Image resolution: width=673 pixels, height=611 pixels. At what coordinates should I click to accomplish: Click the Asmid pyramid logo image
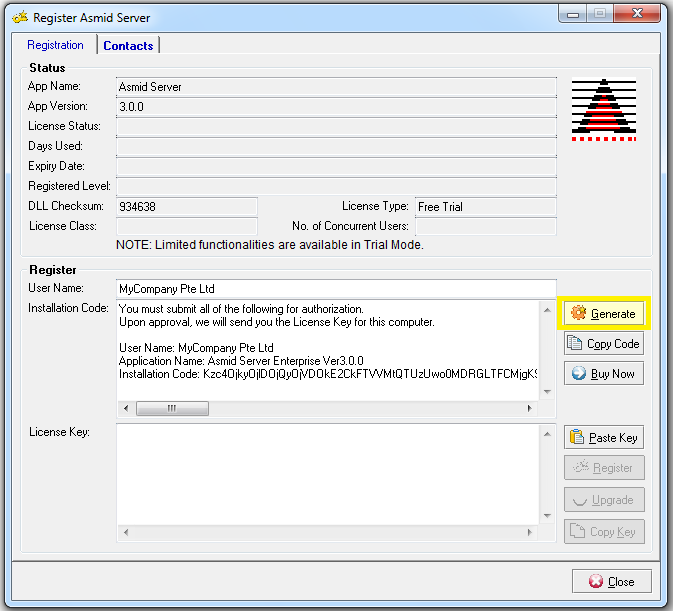point(604,108)
